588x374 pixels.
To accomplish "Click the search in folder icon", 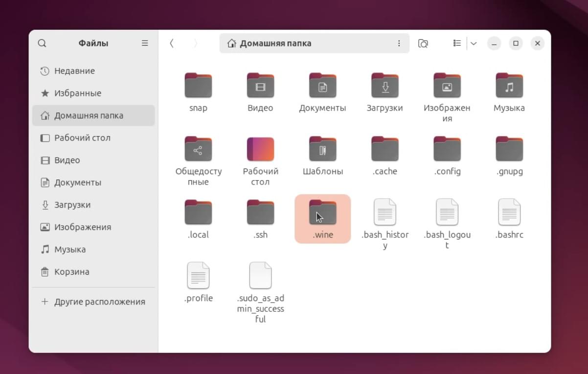I will (x=423, y=43).
